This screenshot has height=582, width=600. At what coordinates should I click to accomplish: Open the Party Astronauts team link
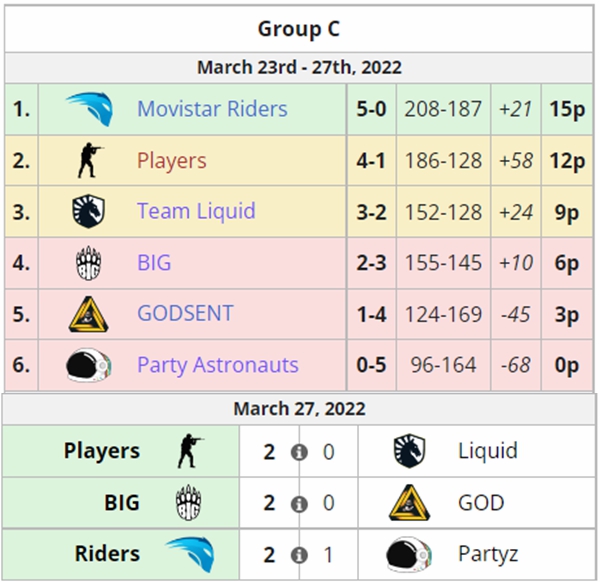(x=217, y=365)
